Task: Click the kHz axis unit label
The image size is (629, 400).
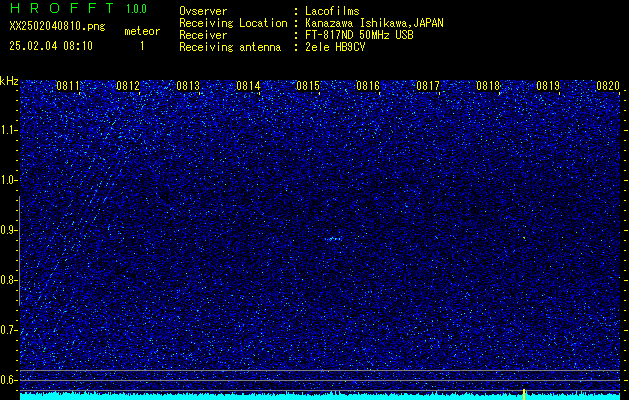Action: 9,81
